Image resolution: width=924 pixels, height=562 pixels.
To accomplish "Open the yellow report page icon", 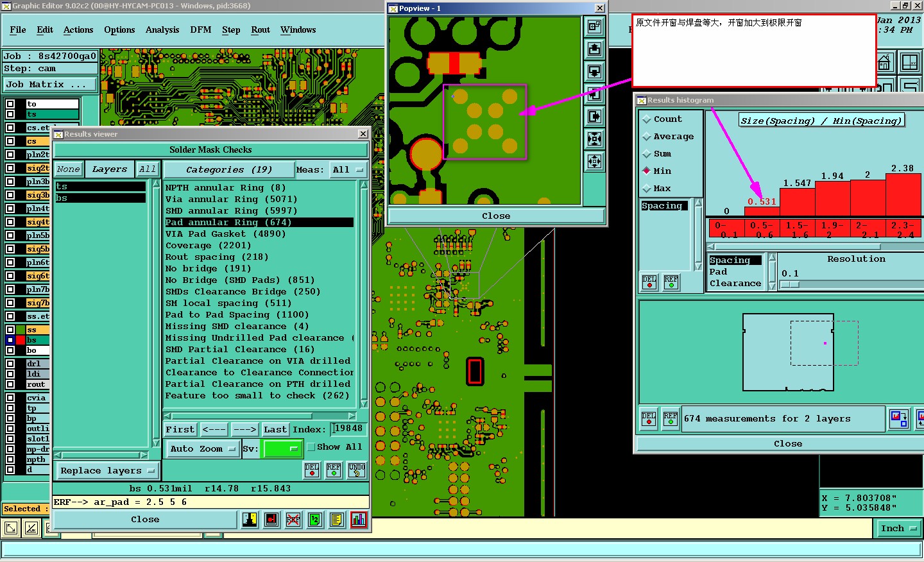I will pyautogui.click(x=336, y=520).
